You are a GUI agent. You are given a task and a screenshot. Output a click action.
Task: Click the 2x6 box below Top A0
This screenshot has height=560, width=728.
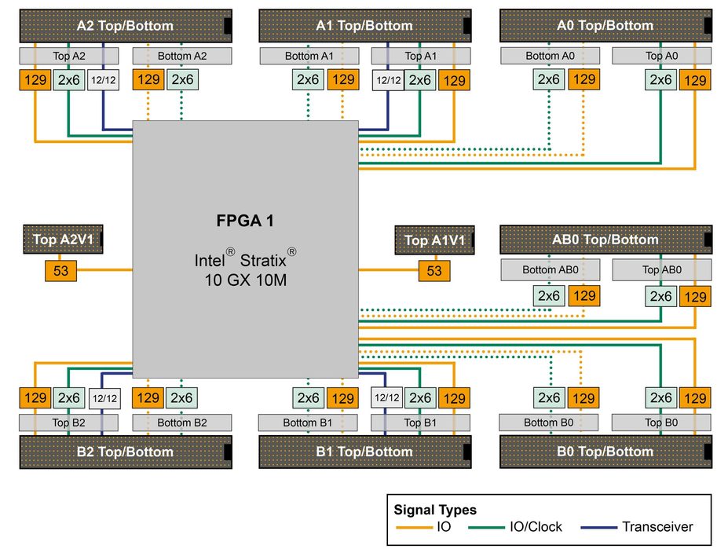click(660, 80)
